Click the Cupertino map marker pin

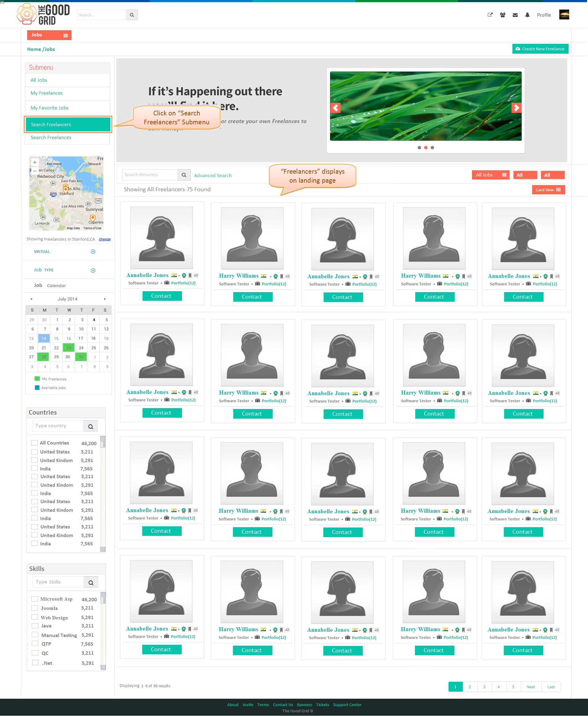click(93, 218)
